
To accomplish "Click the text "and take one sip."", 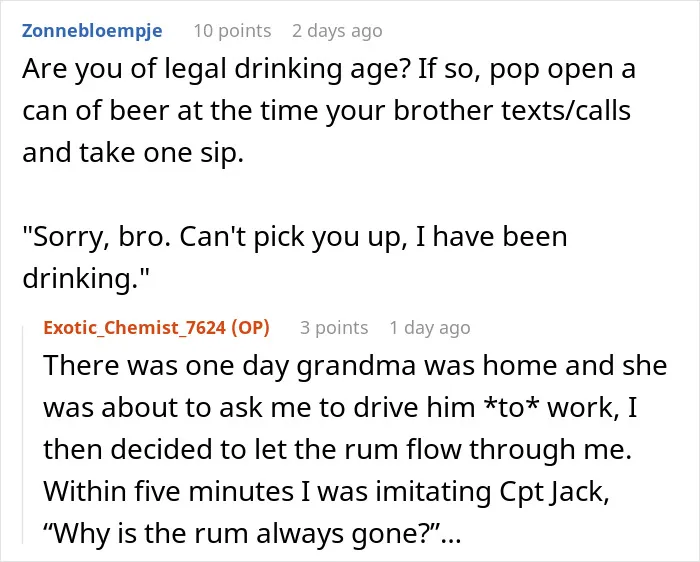I will tap(133, 153).
